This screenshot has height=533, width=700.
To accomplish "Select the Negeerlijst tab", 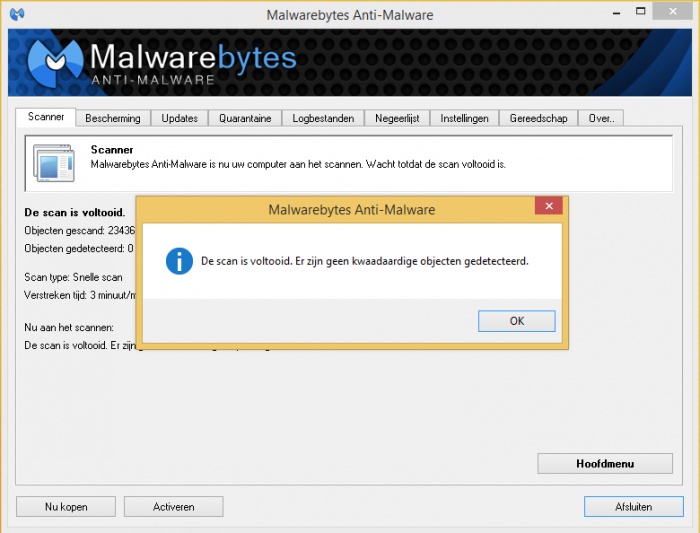I will tap(398, 118).
